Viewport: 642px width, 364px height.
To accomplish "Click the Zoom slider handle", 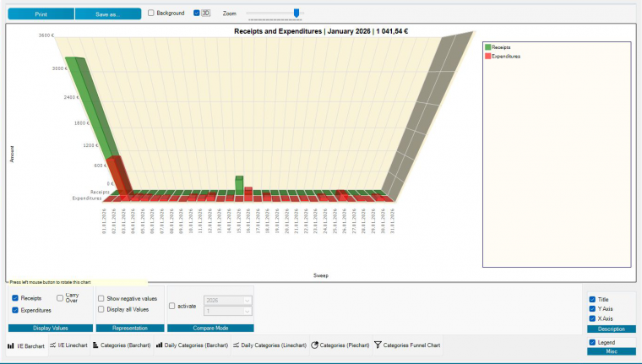I will pyautogui.click(x=297, y=14).
